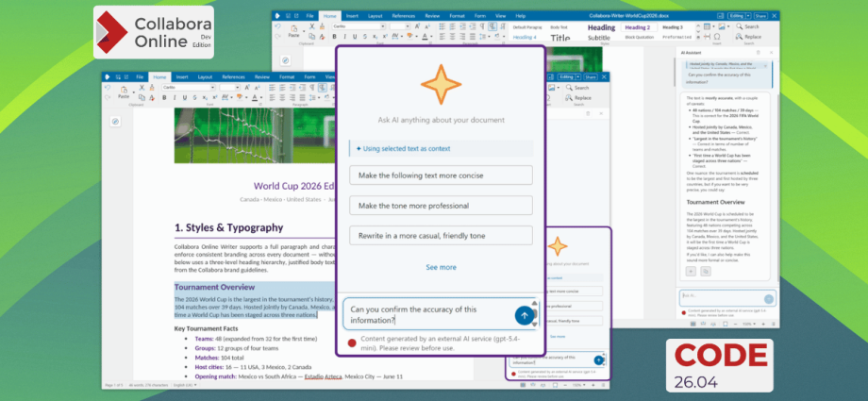Click bulleted list icon in back window

click(442, 26)
